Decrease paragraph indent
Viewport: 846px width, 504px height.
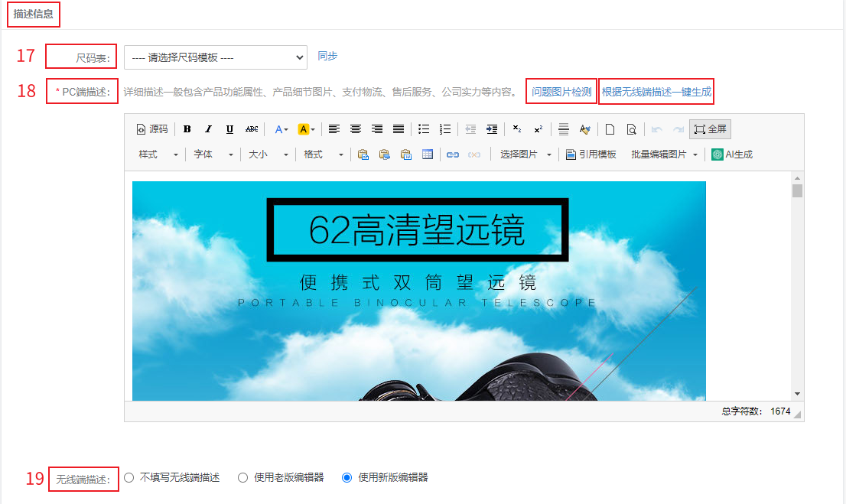point(470,129)
